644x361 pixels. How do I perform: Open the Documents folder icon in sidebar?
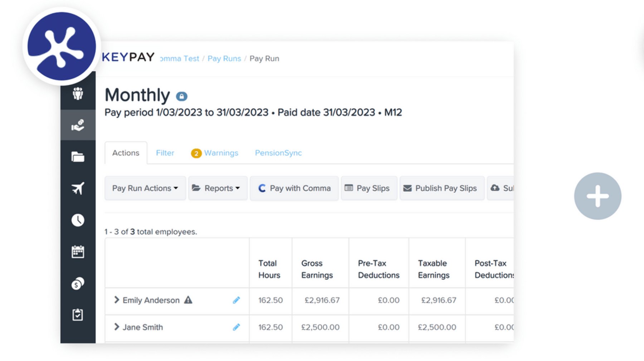coord(78,157)
